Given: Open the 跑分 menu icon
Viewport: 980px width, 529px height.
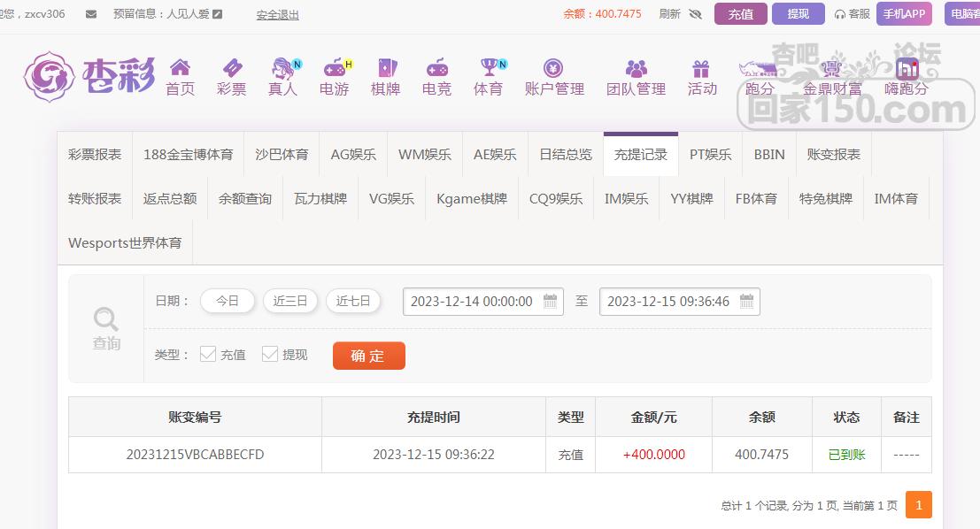Looking at the screenshot, I should click(x=760, y=69).
